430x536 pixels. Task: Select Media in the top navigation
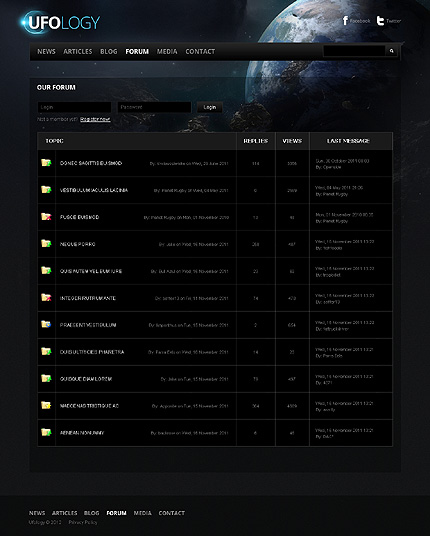[x=167, y=52]
